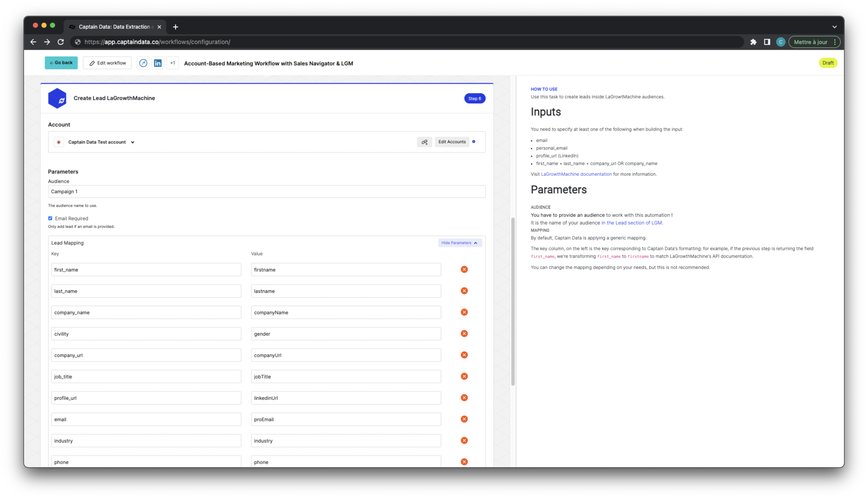The width and height of the screenshot is (868, 499).
Task: Click the Edit Accounts button
Action: (452, 142)
